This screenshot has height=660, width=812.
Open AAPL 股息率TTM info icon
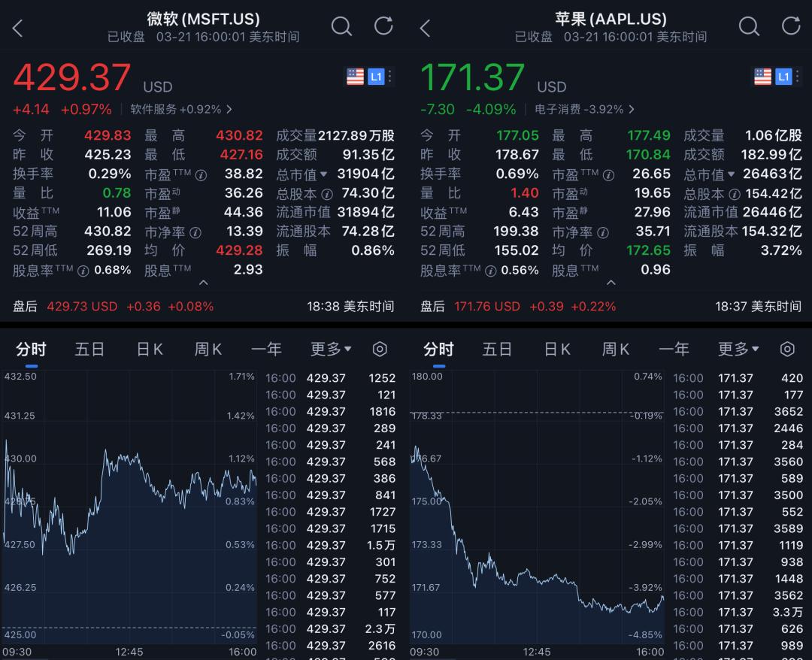point(490,271)
